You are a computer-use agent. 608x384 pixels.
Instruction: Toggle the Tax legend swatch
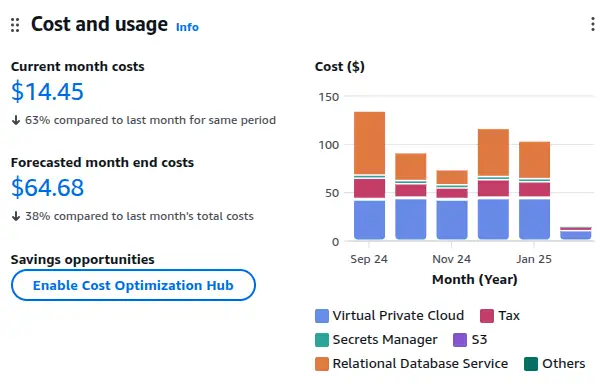(x=487, y=316)
